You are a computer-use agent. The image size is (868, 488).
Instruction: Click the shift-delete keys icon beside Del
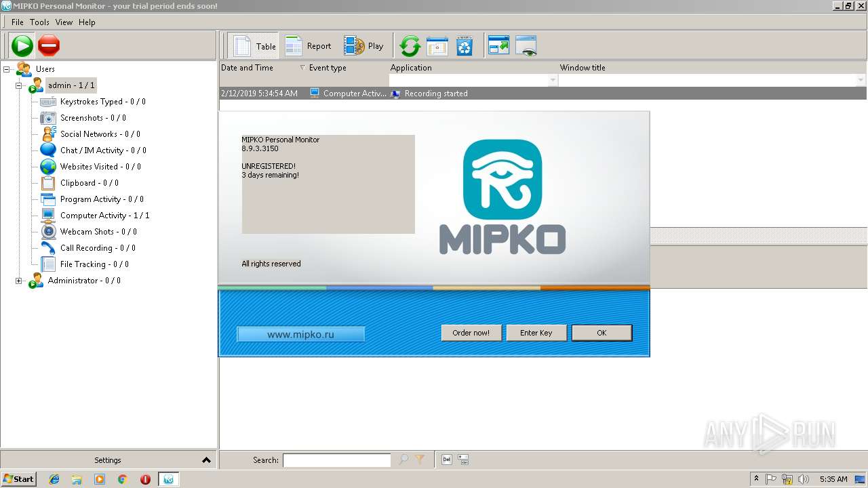click(x=464, y=460)
